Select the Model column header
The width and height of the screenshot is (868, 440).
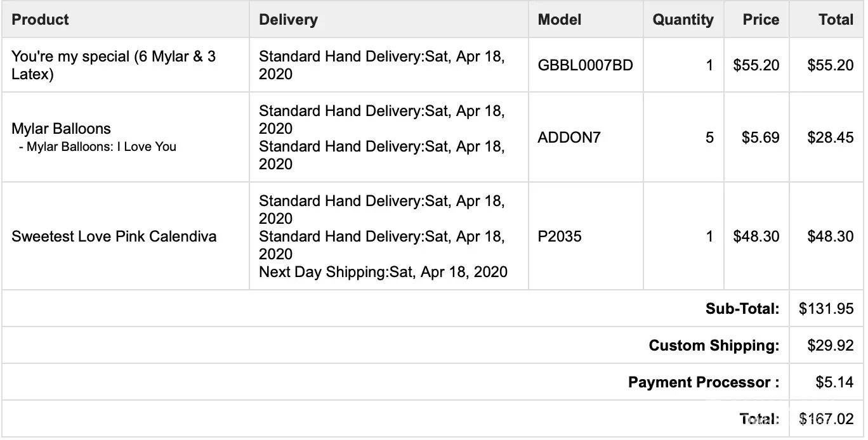[560, 20]
